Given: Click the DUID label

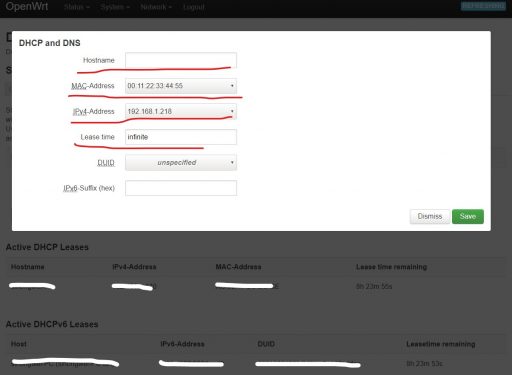Looking at the screenshot, I should coord(106,163).
